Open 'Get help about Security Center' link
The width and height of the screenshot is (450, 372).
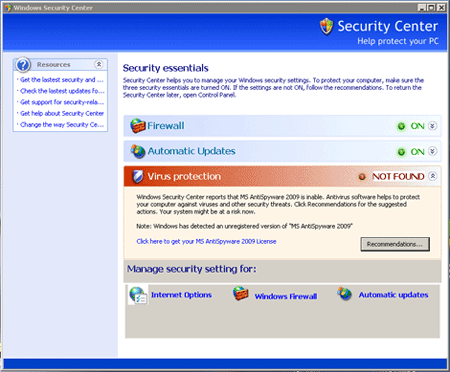[62, 113]
